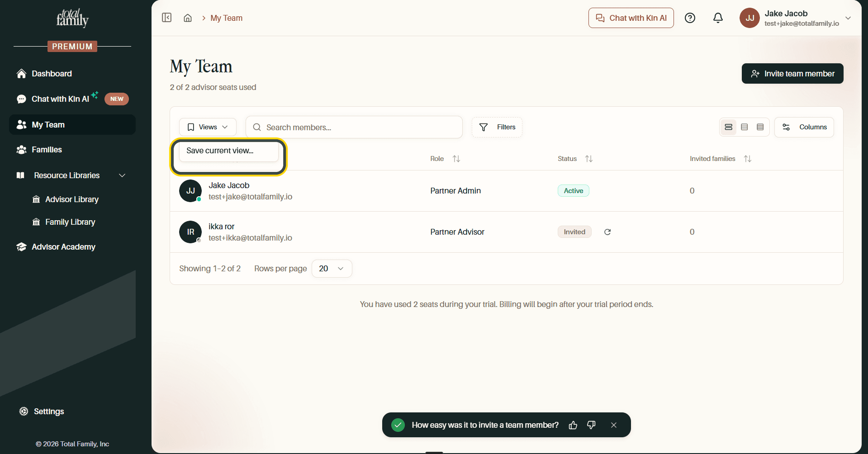
Task: Click '2 of 2 advisor seats used' text
Action: click(213, 87)
